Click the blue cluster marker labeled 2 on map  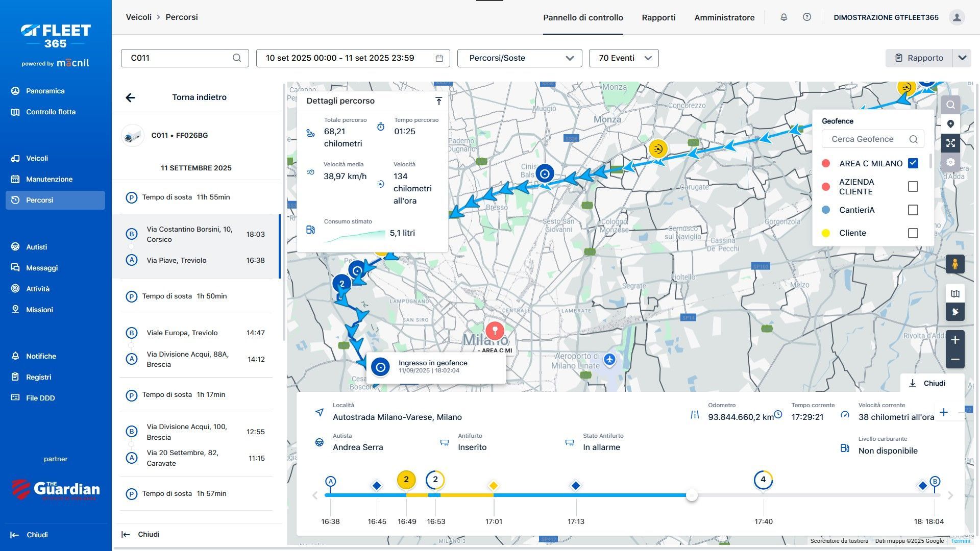(x=342, y=284)
